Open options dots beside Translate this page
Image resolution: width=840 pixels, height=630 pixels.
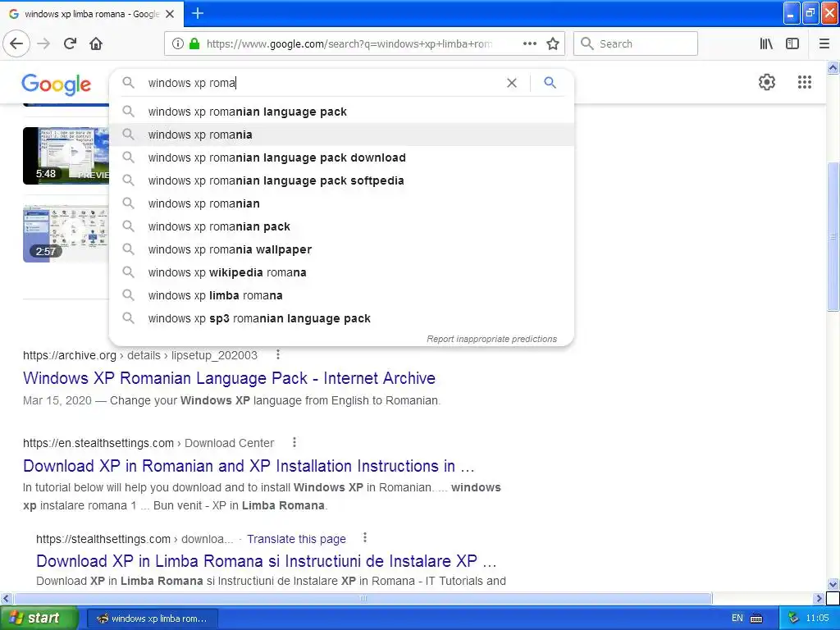click(x=365, y=537)
